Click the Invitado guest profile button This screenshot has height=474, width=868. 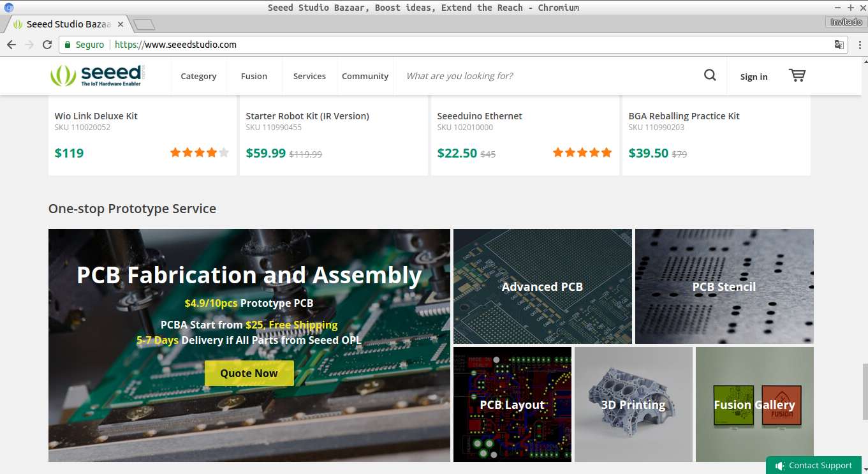tap(846, 22)
